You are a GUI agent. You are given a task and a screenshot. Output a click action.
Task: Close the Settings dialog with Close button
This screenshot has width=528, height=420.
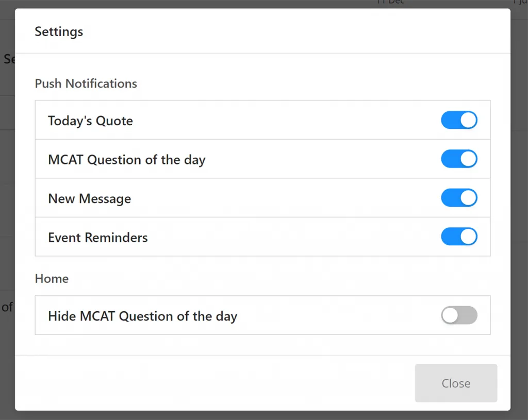pyautogui.click(x=456, y=383)
